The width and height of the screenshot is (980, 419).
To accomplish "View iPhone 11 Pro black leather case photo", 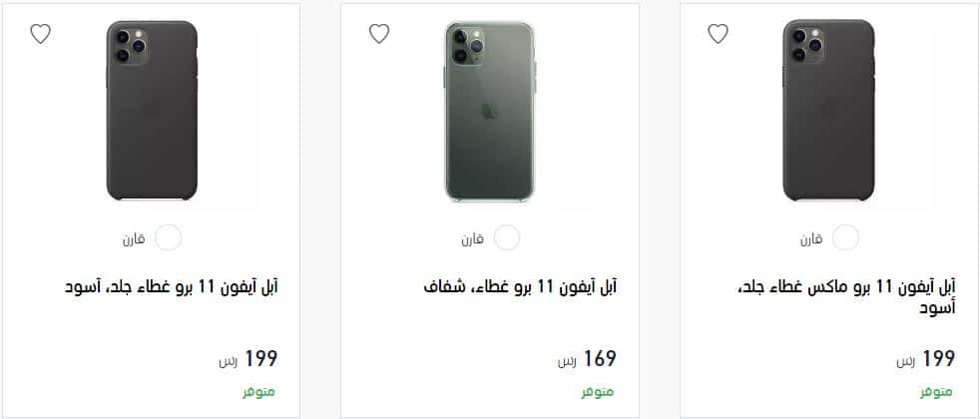I will pyautogui.click(x=152, y=111).
